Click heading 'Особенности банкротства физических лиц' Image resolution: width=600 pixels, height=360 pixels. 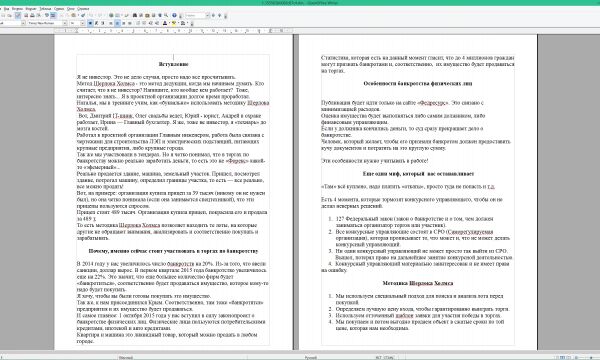click(x=417, y=83)
